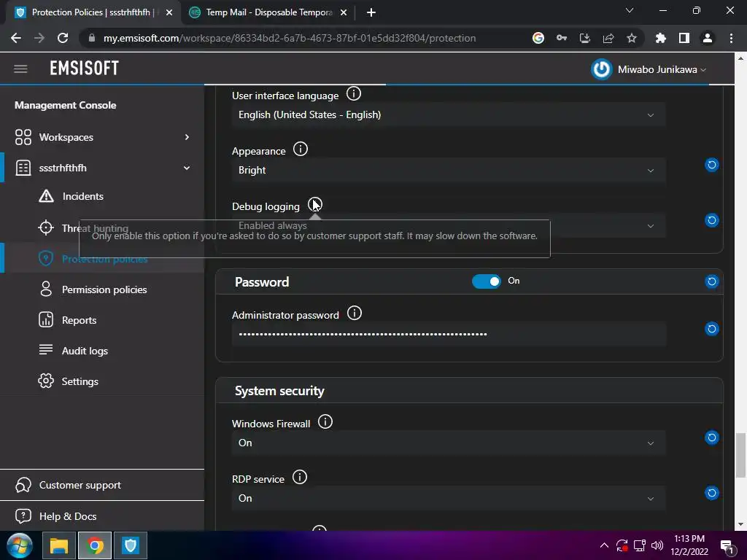The width and height of the screenshot is (747, 560).
Task: Share this page from address bar
Action: [x=608, y=38]
